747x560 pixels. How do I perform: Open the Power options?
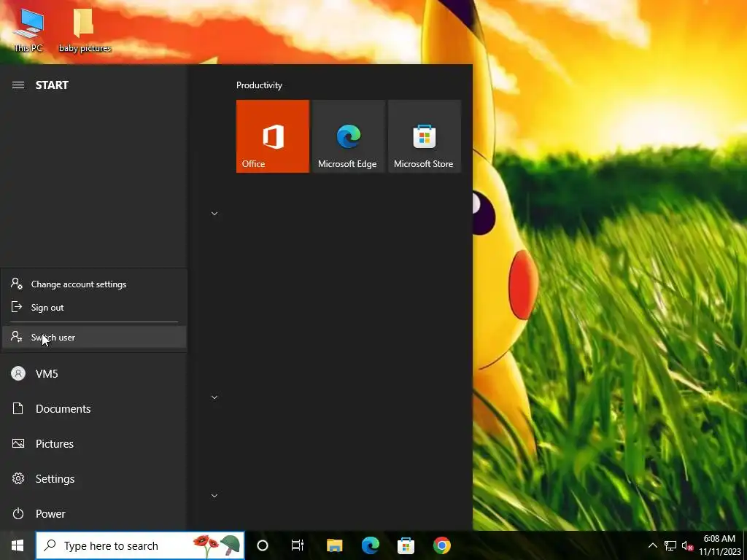[94, 514]
